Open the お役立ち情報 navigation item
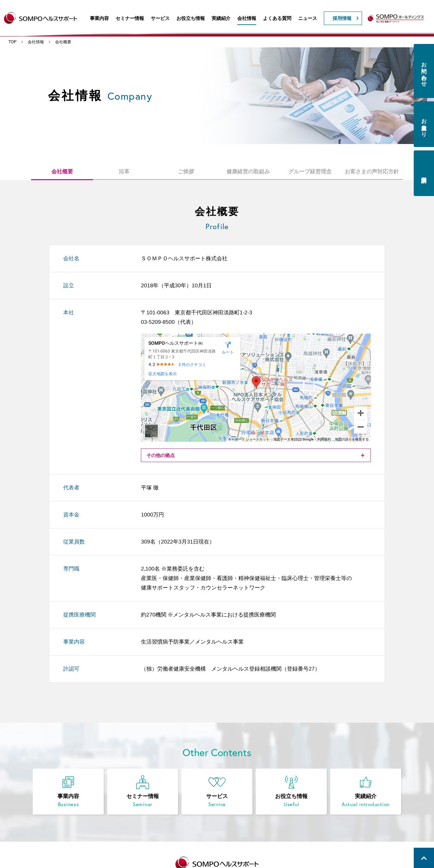Viewport: 434px width, 868px height. [191, 18]
